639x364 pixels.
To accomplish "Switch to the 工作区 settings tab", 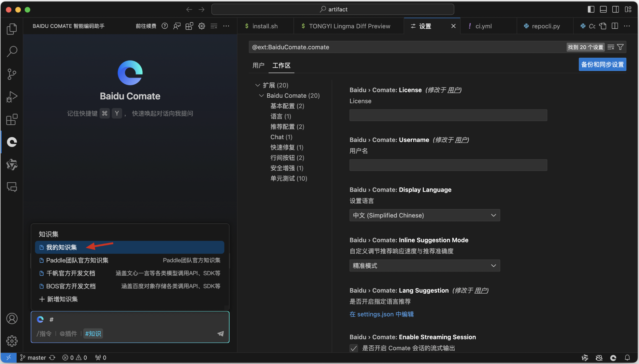I will pyautogui.click(x=281, y=65).
